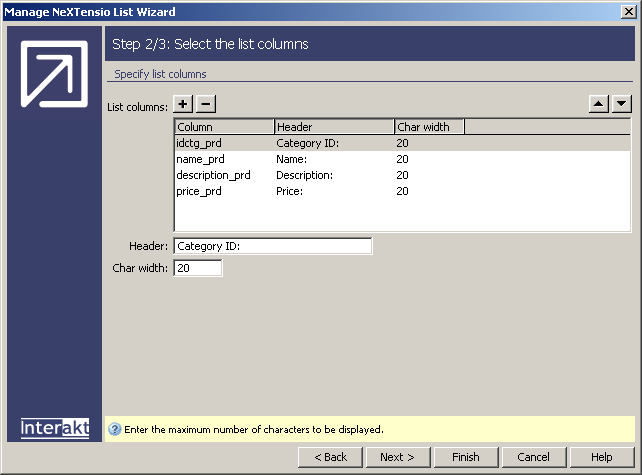The height and width of the screenshot is (475, 642).
Task: Click the plus icon to add column
Action: click(183, 104)
